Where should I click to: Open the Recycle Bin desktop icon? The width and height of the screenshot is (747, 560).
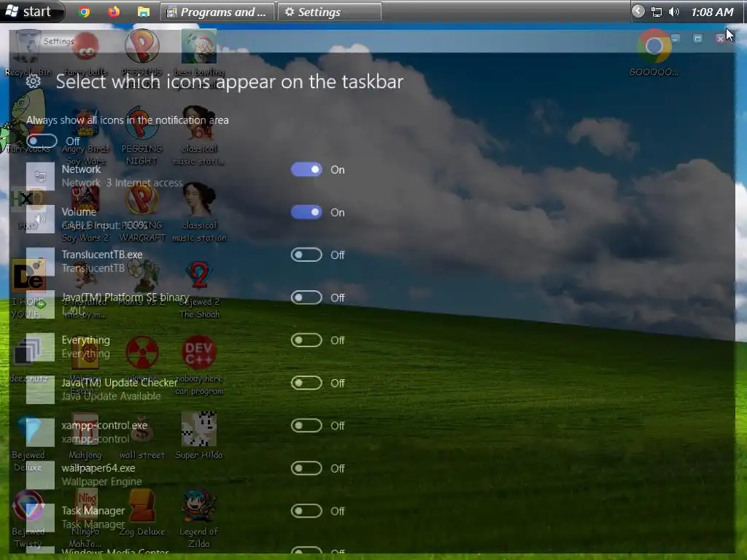pos(28,52)
